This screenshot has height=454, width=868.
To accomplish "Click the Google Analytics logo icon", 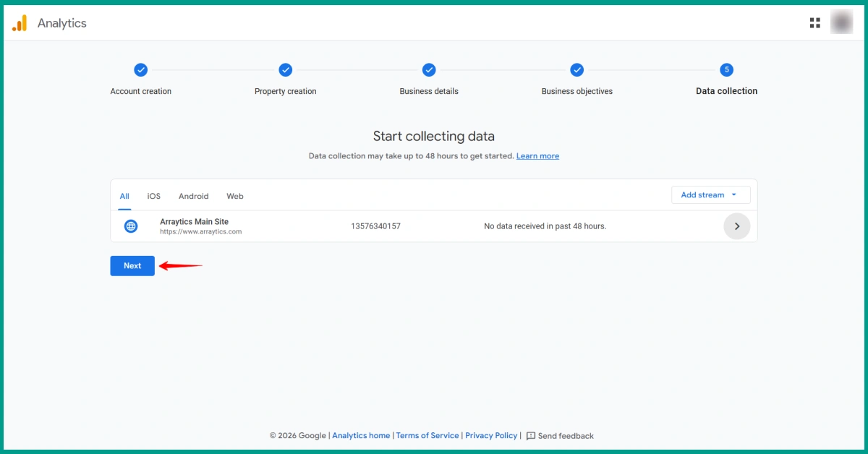I will [20, 23].
